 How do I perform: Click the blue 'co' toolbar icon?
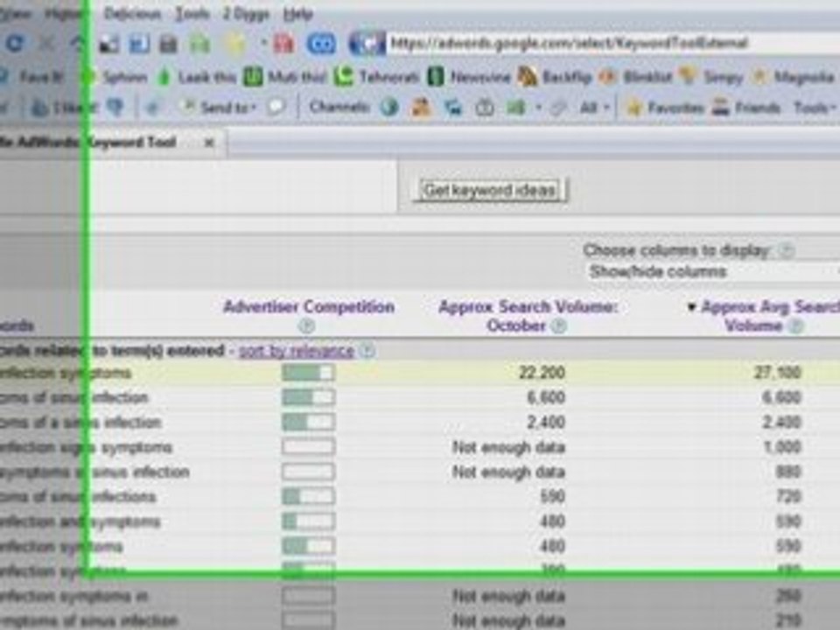(321, 44)
